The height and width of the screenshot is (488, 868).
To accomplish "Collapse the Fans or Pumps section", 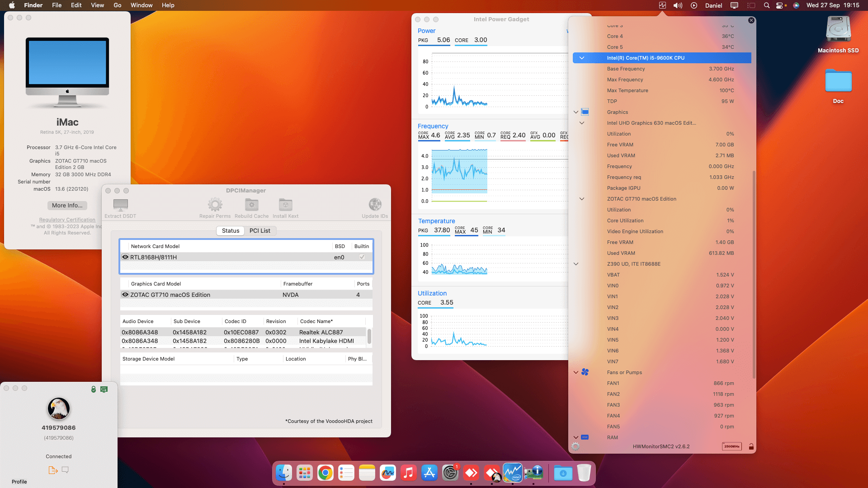I will pyautogui.click(x=576, y=372).
